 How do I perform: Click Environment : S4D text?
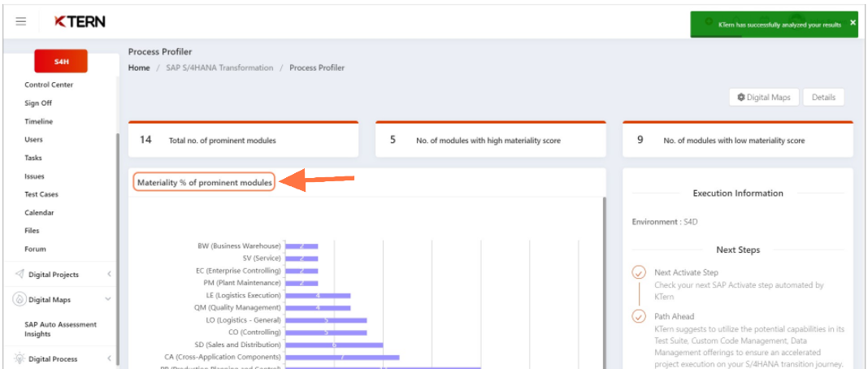[665, 222]
